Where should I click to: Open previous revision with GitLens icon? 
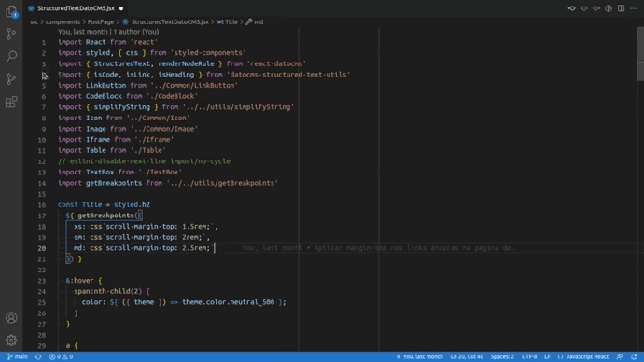point(572,8)
